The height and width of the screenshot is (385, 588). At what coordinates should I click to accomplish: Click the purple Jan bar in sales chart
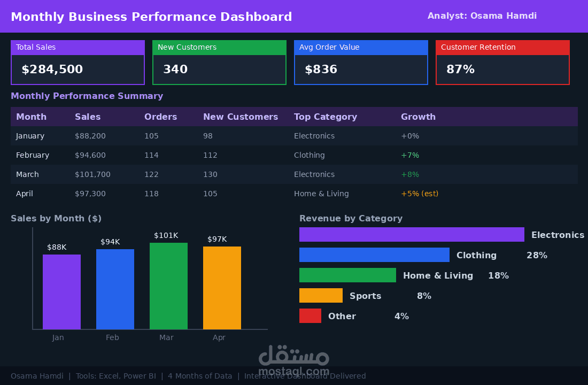pos(61,292)
